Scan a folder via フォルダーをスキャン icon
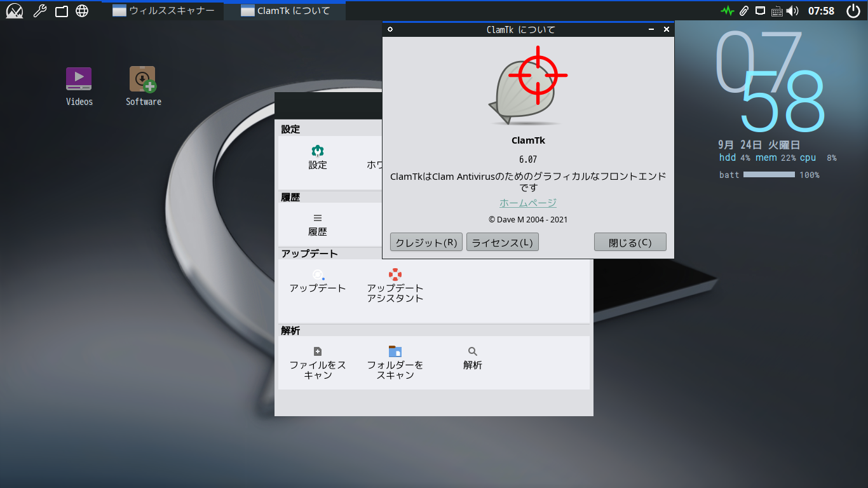868x488 pixels. click(x=395, y=359)
